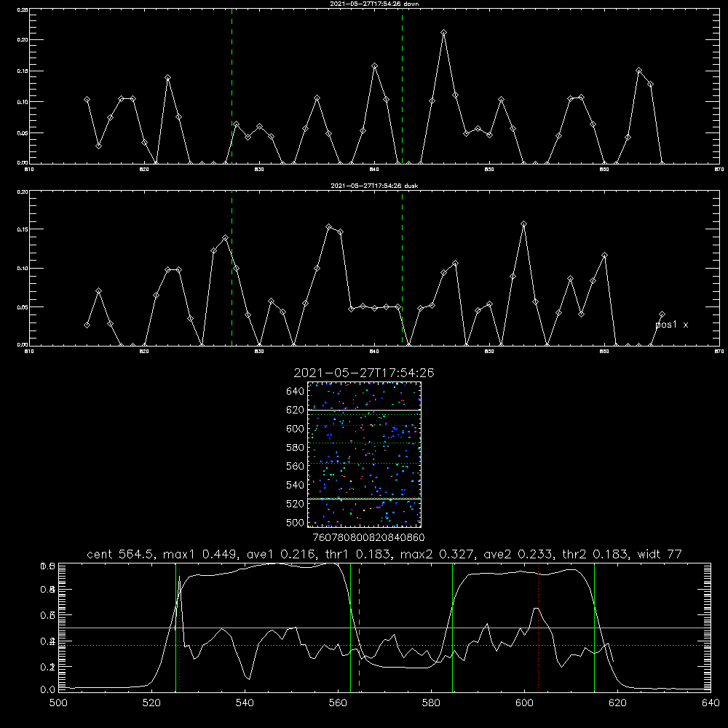Select the green solid line near 585 in bottom plot
Image resolution: width=728 pixels, height=728 pixels.
pyautogui.click(x=452, y=628)
